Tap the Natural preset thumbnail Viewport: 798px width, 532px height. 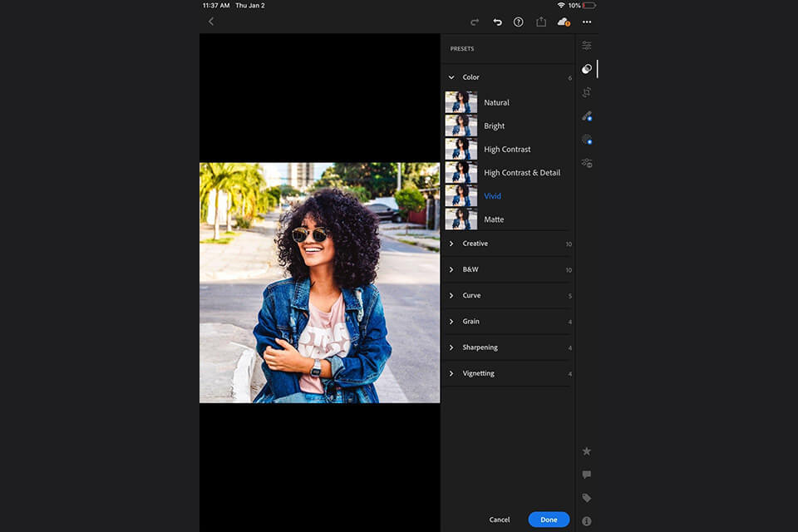(x=461, y=102)
